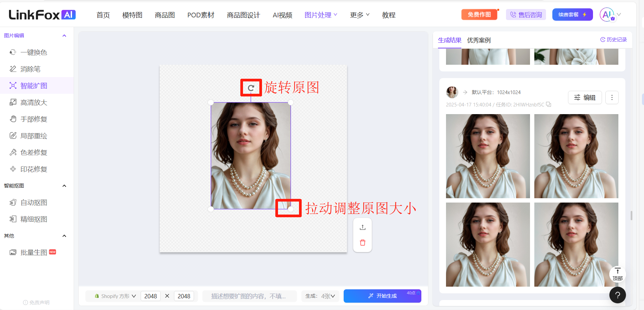This screenshot has height=310, width=644.
Task: Open the 免责声明 link
Action: click(x=36, y=302)
